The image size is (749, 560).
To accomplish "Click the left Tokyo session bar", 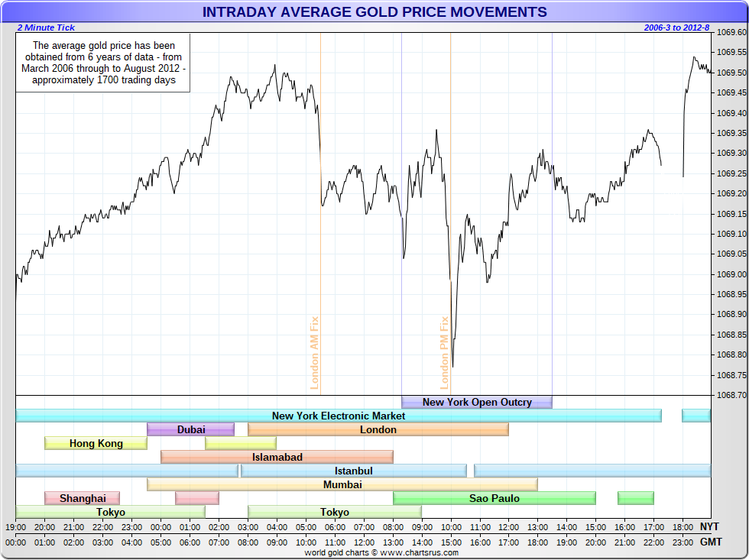I will (110, 513).
